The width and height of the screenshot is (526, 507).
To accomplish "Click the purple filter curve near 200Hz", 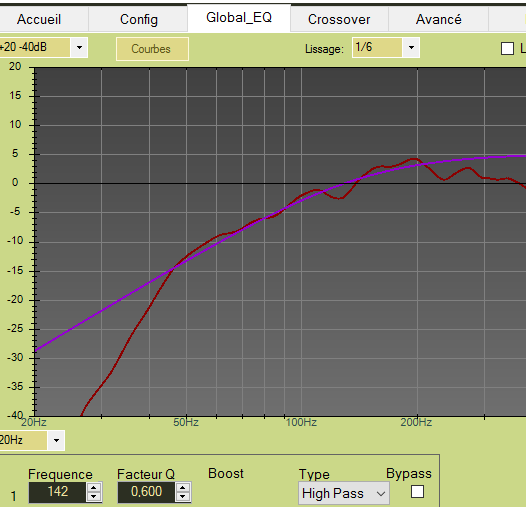I will pos(417,164).
